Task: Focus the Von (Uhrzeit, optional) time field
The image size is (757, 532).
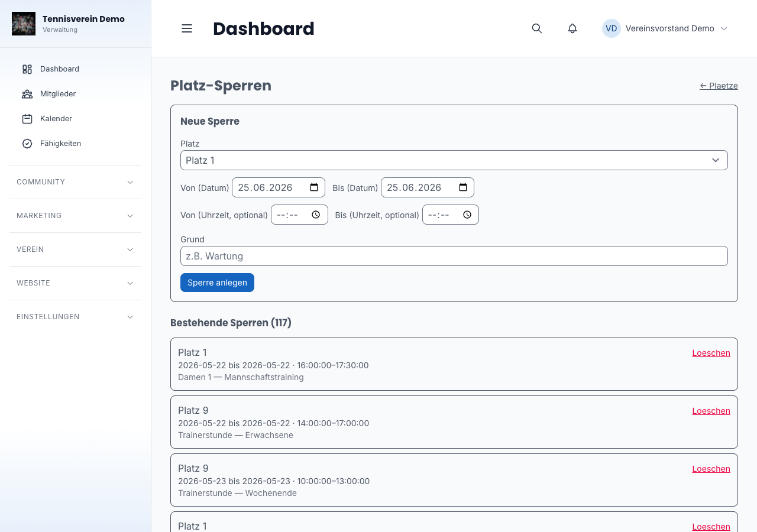Action: (x=299, y=215)
